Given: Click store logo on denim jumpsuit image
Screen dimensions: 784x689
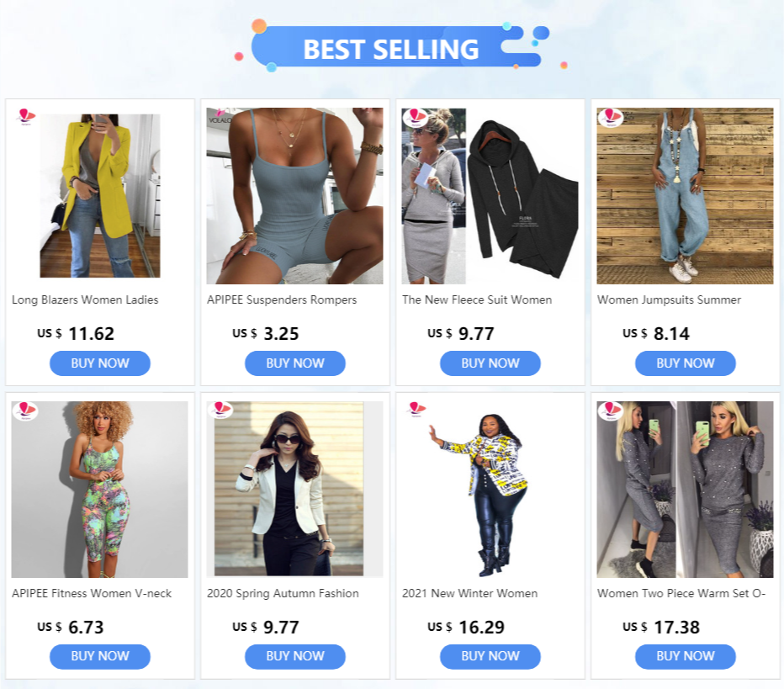Looking at the screenshot, I should [x=610, y=117].
